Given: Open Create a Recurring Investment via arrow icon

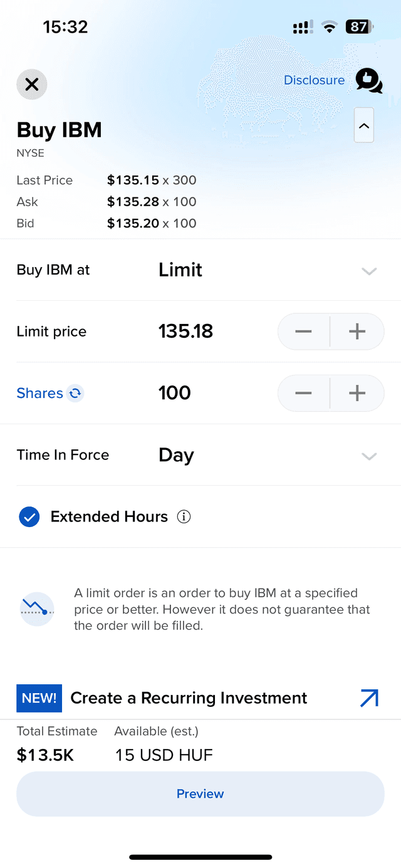Looking at the screenshot, I should (369, 698).
